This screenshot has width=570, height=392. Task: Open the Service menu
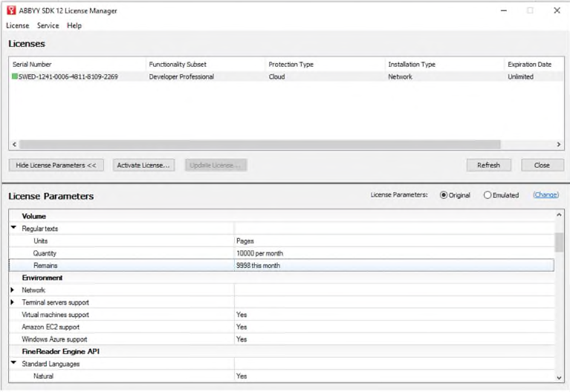pos(48,25)
